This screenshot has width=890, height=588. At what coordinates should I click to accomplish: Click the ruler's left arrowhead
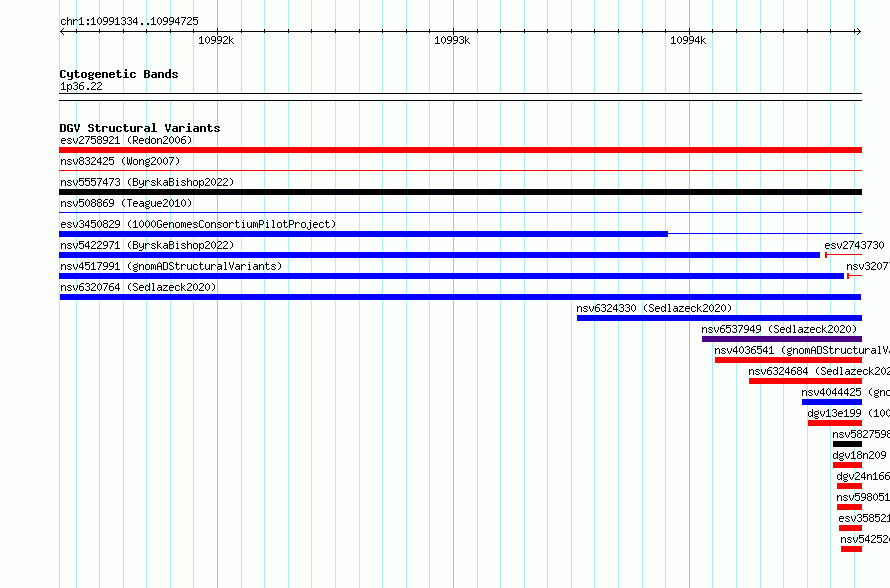[62, 31]
